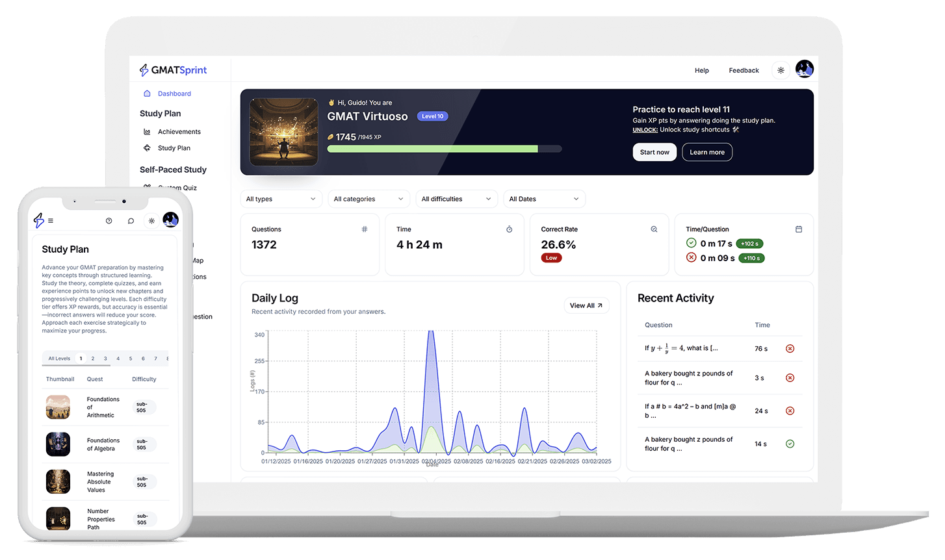Open hamburger menu on phone screen
Viewport: 945px width, 560px height.
pyautogui.click(x=51, y=221)
